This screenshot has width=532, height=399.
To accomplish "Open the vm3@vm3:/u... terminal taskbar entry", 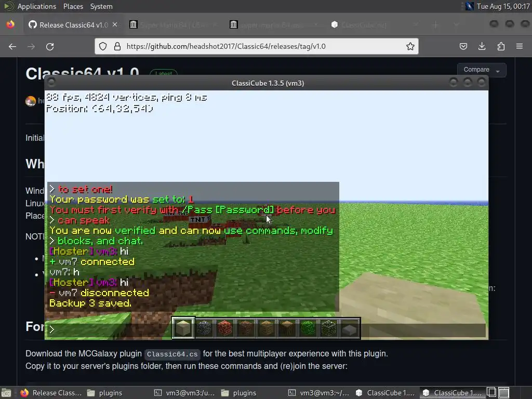I will [184, 393].
